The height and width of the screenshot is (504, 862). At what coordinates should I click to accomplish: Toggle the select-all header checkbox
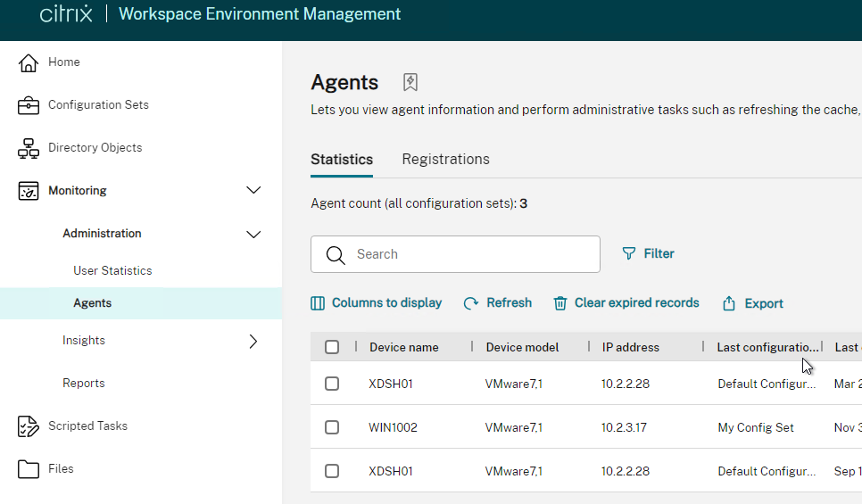click(331, 347)
